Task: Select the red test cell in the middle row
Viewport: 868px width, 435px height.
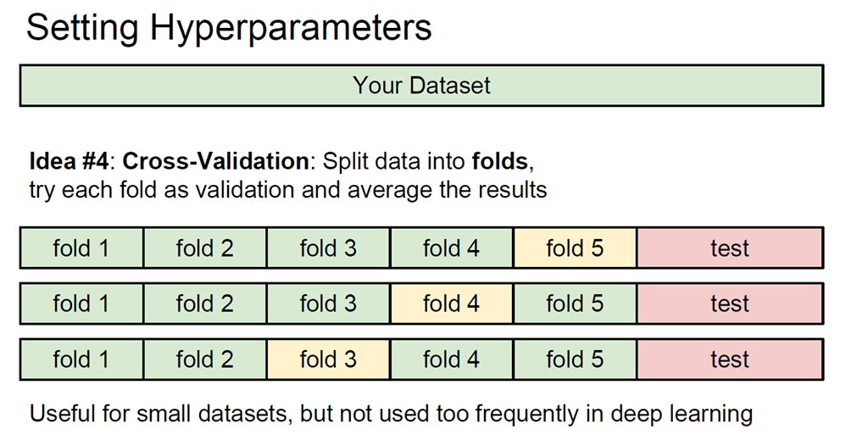Action: click(730, 304)
